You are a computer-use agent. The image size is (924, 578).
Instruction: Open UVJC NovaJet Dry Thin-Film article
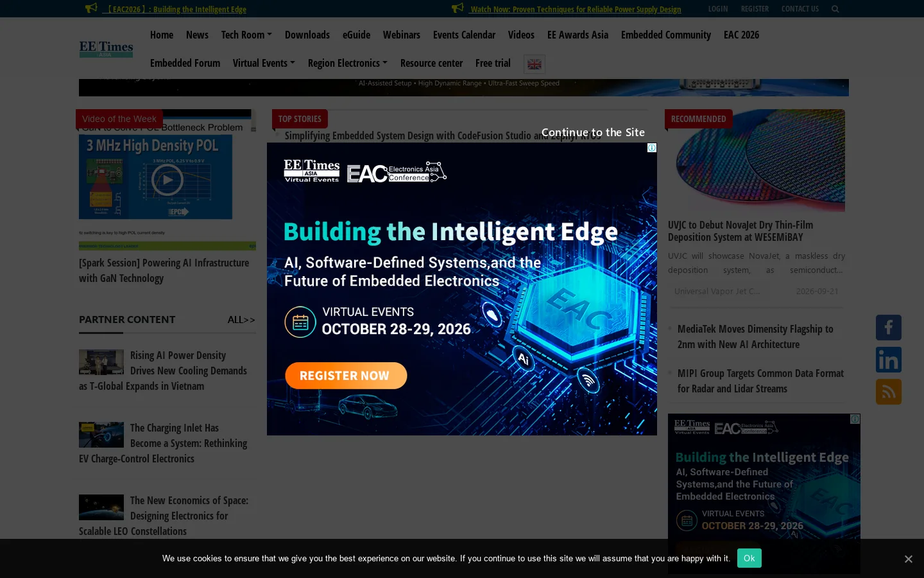(x=740, y=231)
